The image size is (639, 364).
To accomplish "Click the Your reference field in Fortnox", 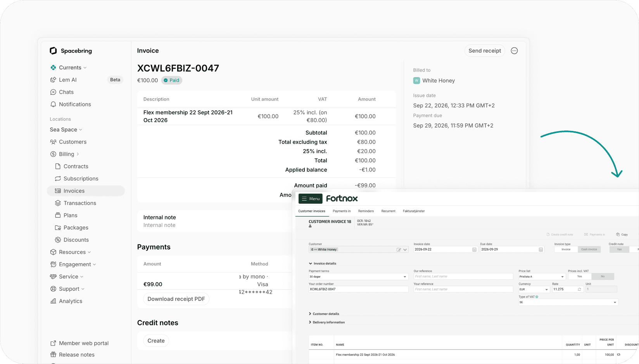I will pos(463,289).
